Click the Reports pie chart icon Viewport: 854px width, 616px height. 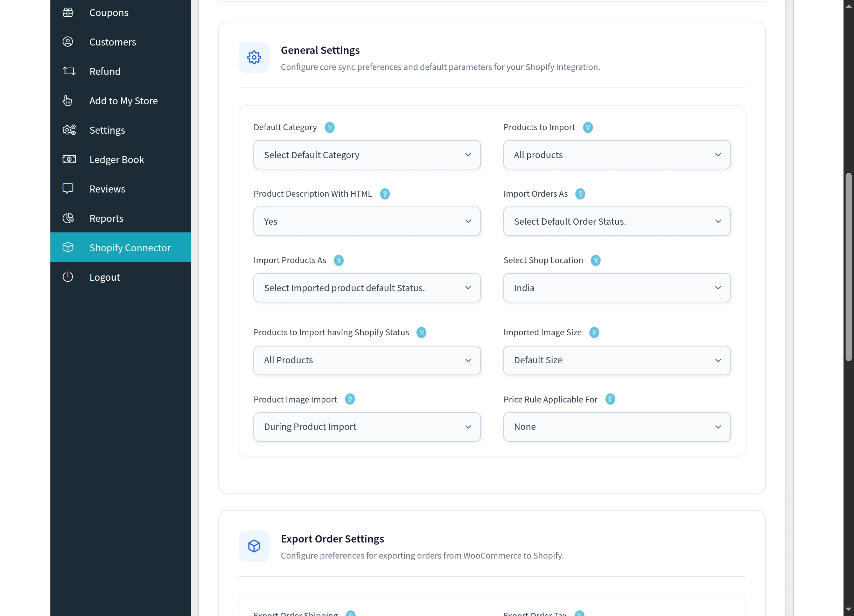click(x=68, y=218)
